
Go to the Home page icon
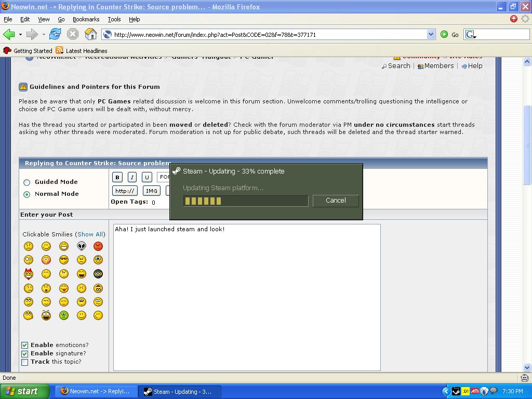click(x=90, y=34)
